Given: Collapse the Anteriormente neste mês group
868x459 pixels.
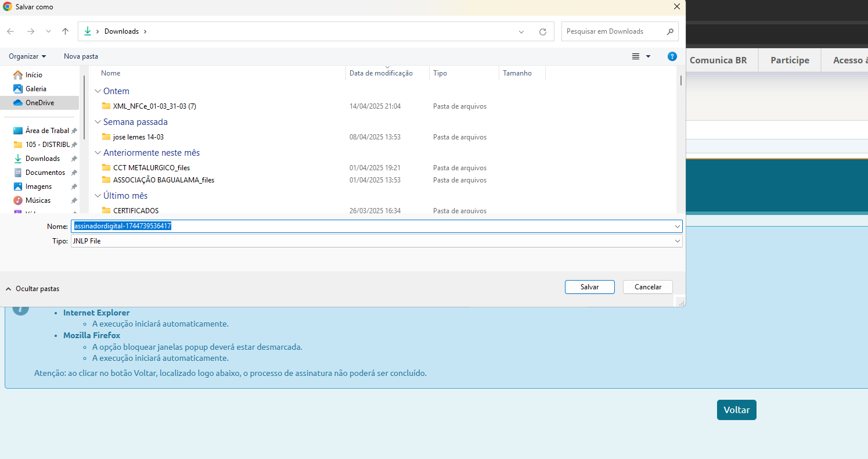Looking at the screenshot, I should click(x=97, y=153).
